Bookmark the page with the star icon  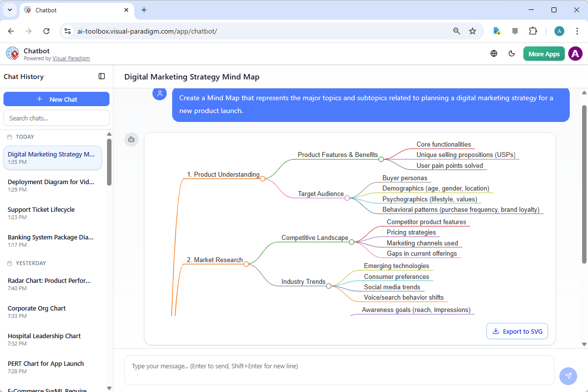click(473, 31)
